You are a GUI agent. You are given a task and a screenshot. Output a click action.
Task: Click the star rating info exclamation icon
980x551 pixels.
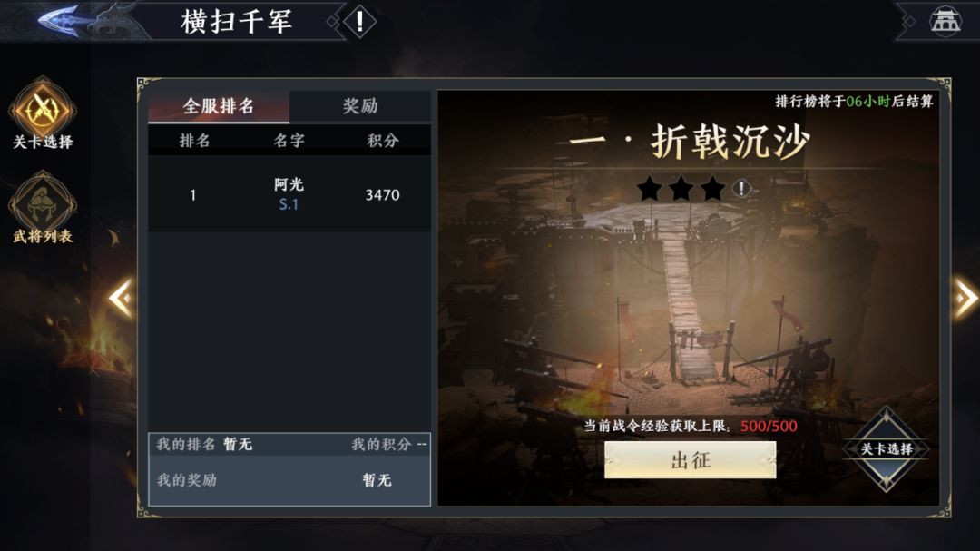point(742,188)
